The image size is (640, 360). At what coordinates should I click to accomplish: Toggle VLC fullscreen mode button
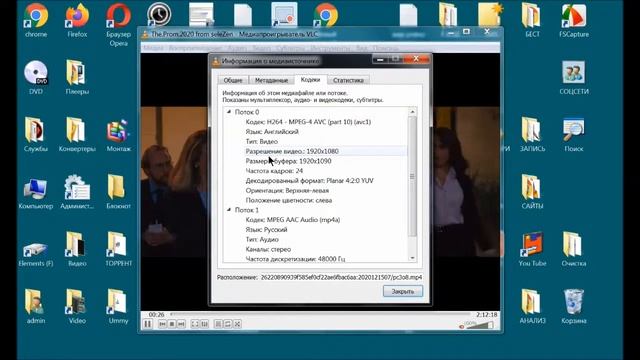point(195,324)
